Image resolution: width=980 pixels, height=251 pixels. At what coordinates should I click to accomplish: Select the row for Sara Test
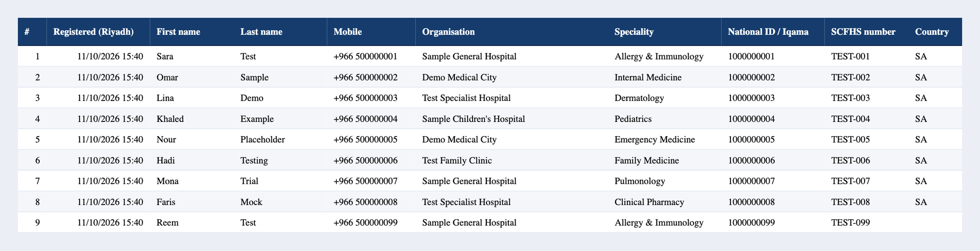(490, 56)
